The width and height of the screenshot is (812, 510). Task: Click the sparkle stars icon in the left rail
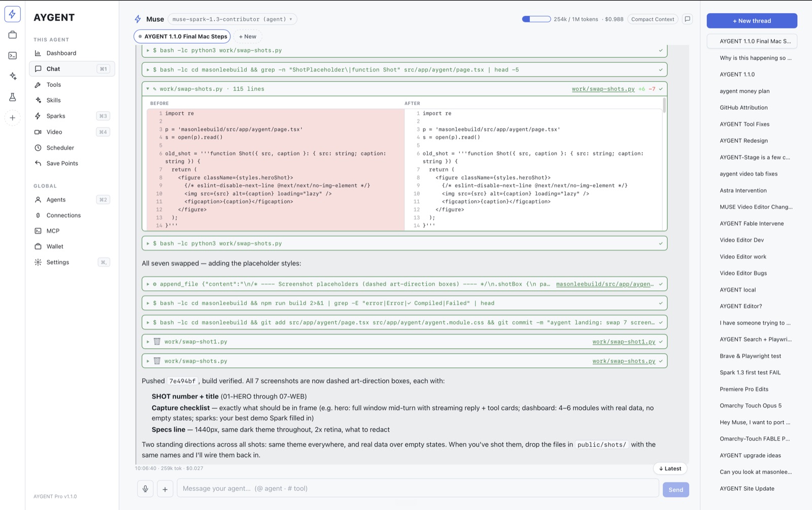(x=13, y=76)
